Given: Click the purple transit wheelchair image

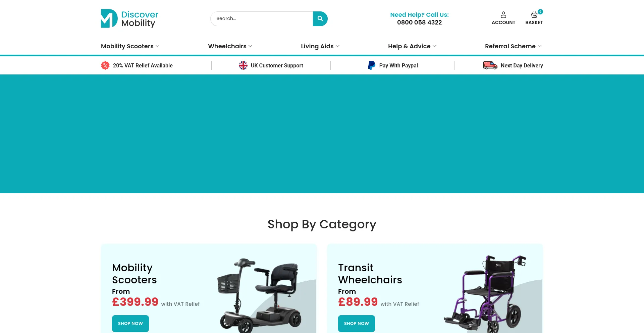Looking at the screenshot, I should pos(485,294).
